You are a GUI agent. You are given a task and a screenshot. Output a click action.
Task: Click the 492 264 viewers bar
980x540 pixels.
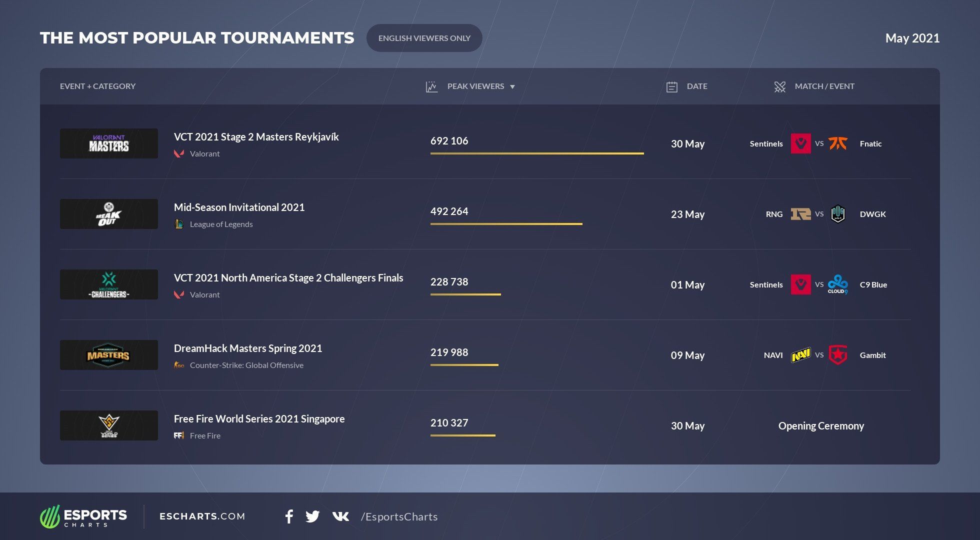(x=506, y=224)
